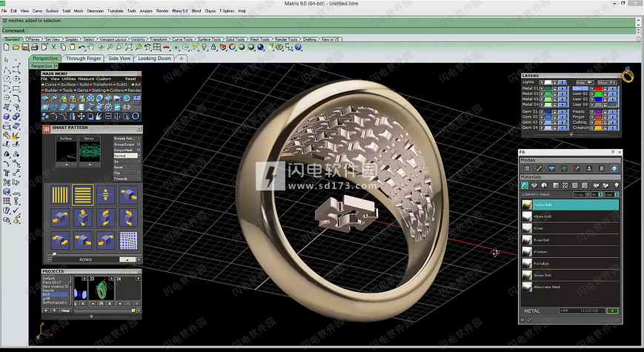644x352 pixels.
Task: Open the Normal mode dropdown in Smart Pattern
Action: 139,156
